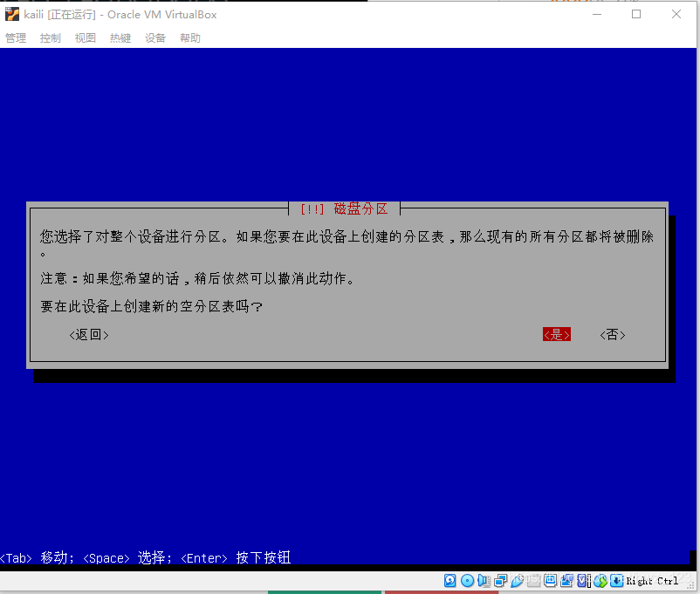The image size is (700, 594).
Task: Click the recording status icon
Action: point(566,580)
